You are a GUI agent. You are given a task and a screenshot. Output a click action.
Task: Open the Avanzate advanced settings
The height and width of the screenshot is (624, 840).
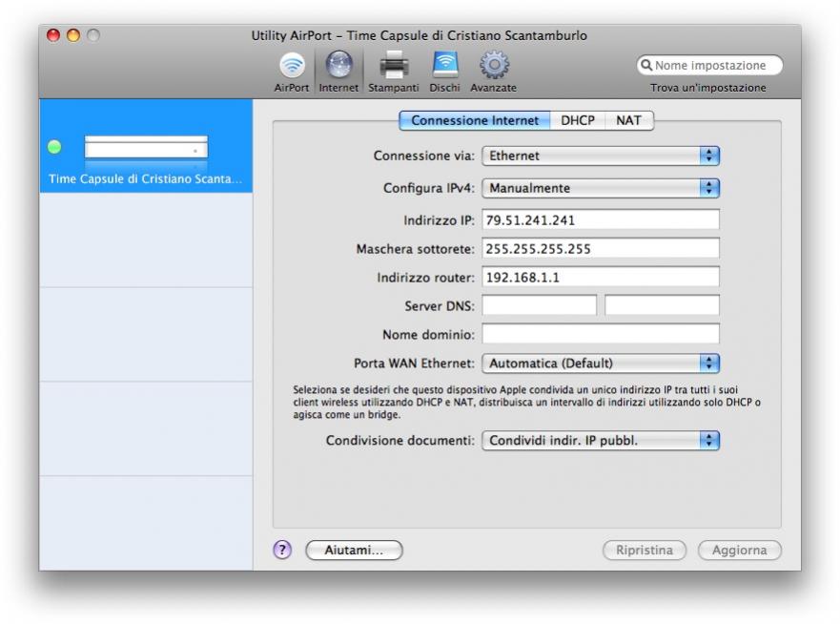[493, 72]
